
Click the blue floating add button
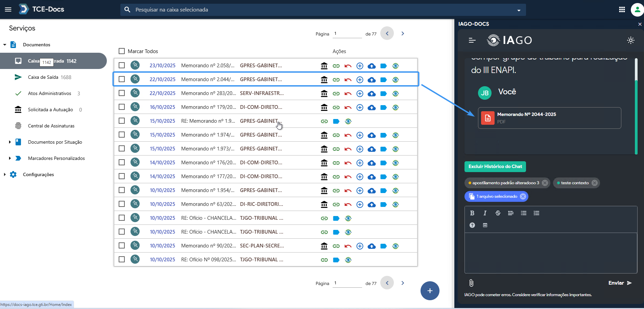tap(430, 291)
